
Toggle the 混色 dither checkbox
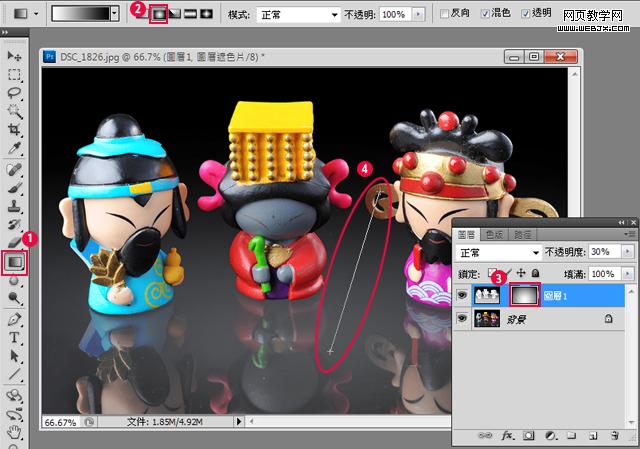[485, 14]
